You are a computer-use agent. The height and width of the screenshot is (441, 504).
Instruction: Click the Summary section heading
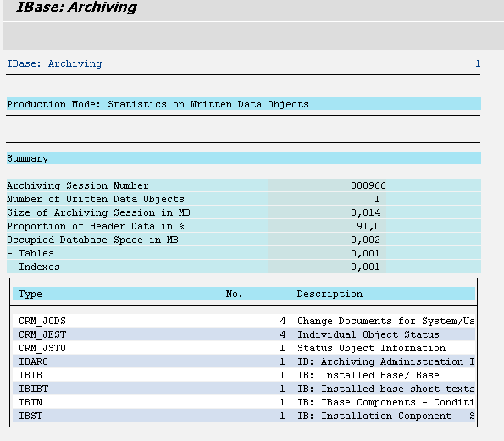(28, 158)
